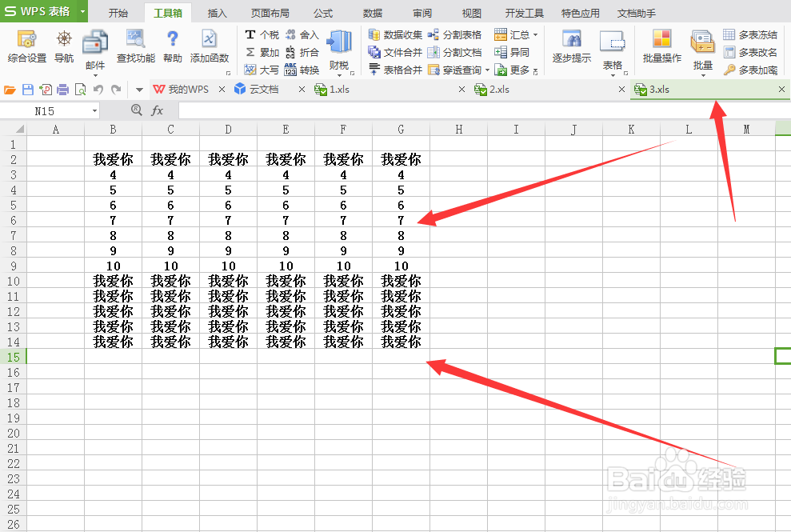This screenshot has width=791, height=532.
Task: Click the 批量操作 batch operations icon
Action: [x=662, y=46]
